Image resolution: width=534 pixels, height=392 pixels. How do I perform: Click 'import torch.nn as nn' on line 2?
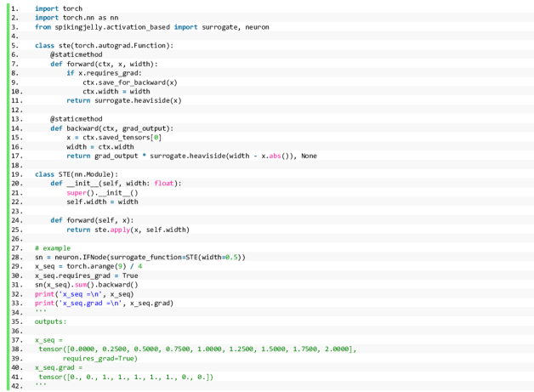coord(77,18)
